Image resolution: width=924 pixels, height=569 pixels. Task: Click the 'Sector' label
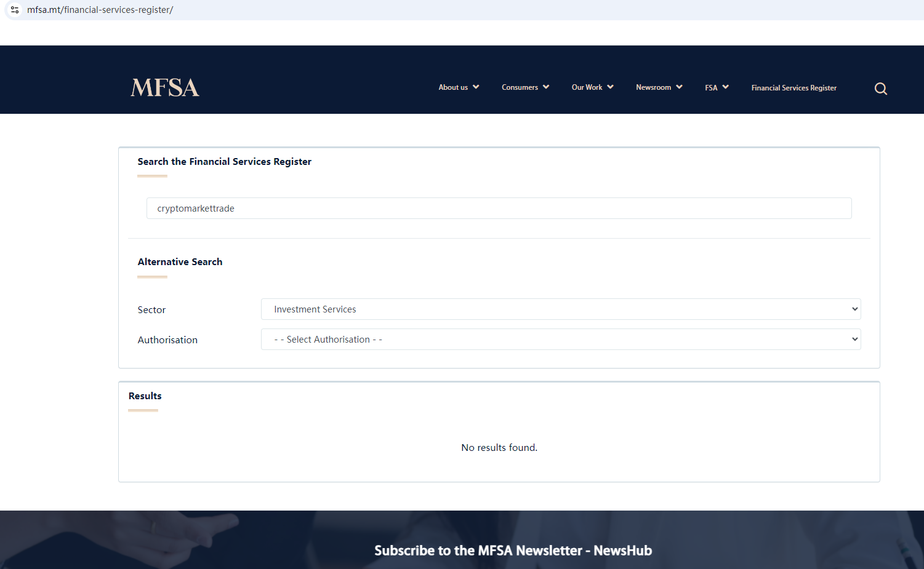pos(151,310)
